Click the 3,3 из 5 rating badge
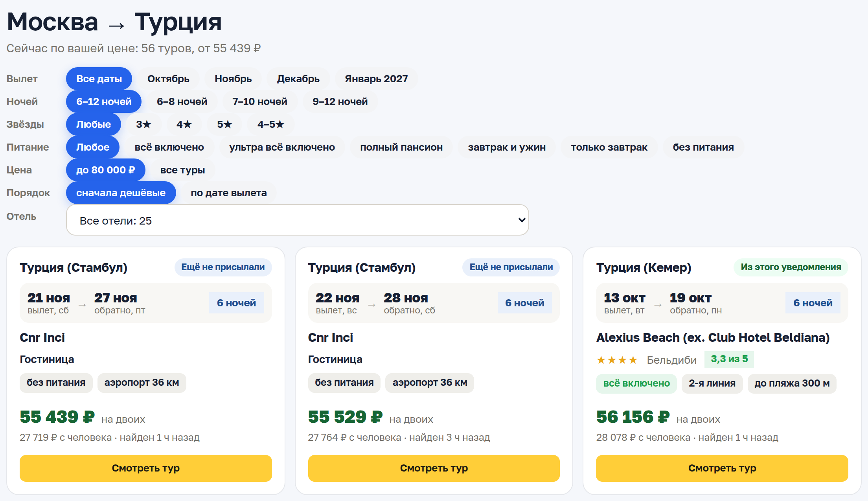 [729, 359]
